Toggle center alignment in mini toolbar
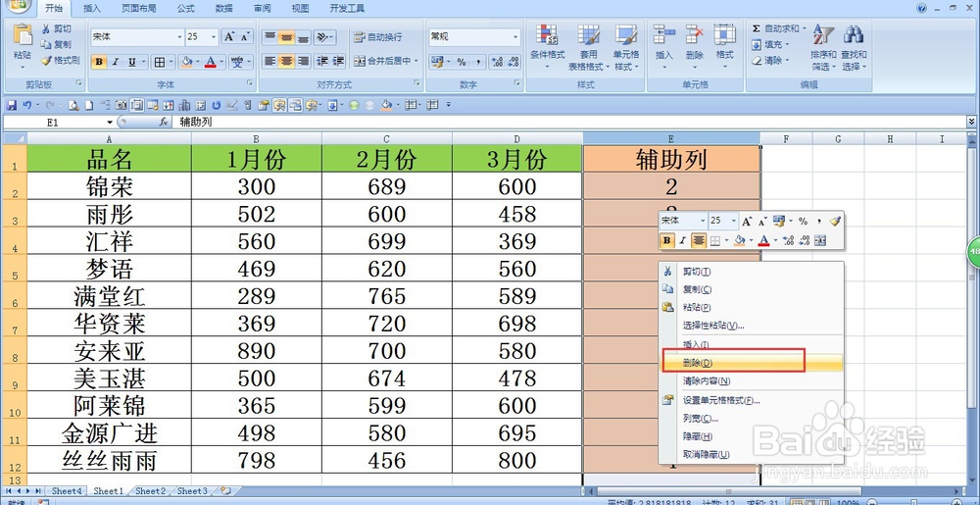The image size is (980, 505). click(x=700, y=240)
